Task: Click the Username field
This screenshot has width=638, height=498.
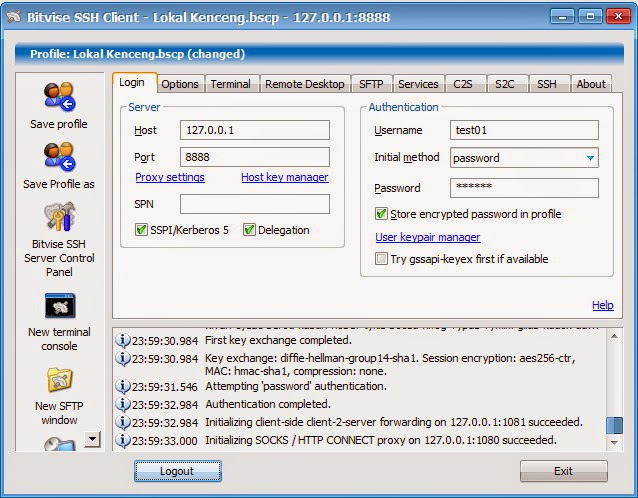Action: [524, 130]
